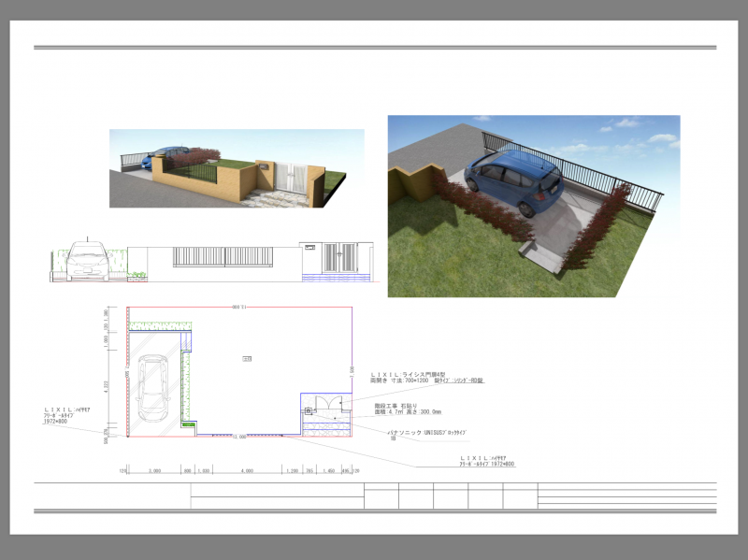Screen dimensions: 748x560
Task: Click the '3,000' bottom dimension value
Action: pos(154,471)
